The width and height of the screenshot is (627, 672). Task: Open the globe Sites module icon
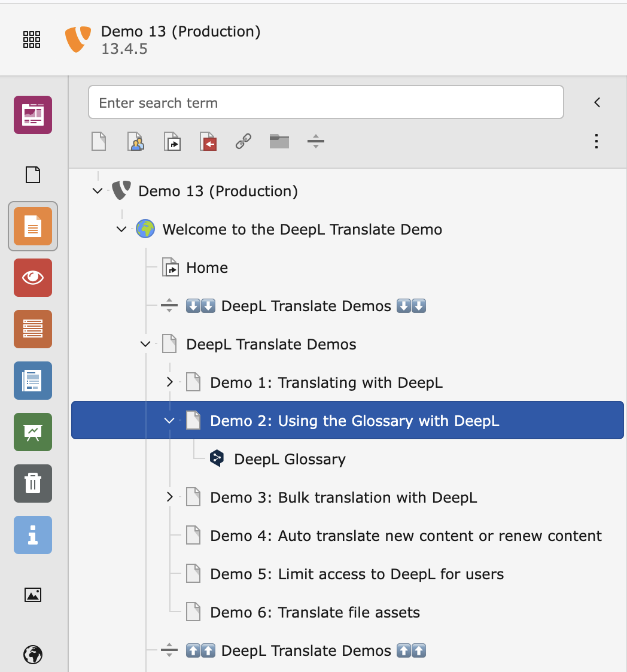33,655
